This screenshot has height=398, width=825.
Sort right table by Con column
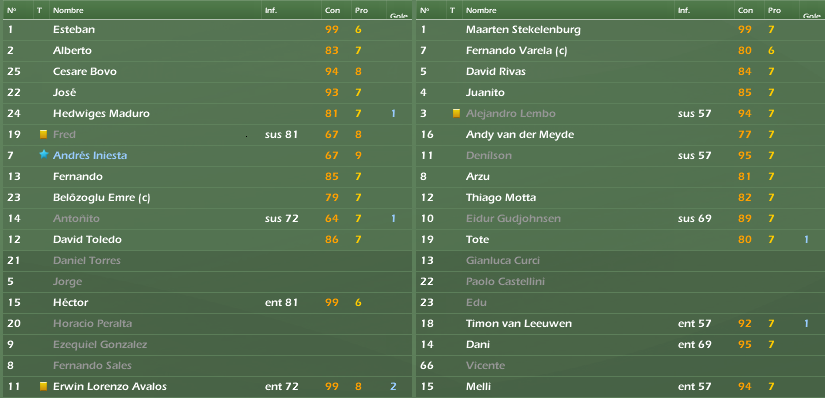(745, 11)
